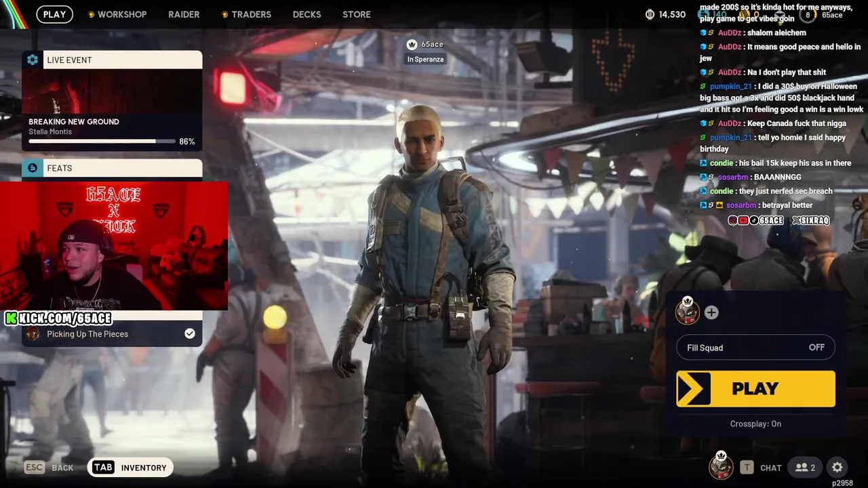Expand the LIVE EVENT panel header
Image resolution: width=868 pixels, height=488 pixels.
(x=112, y=60)
